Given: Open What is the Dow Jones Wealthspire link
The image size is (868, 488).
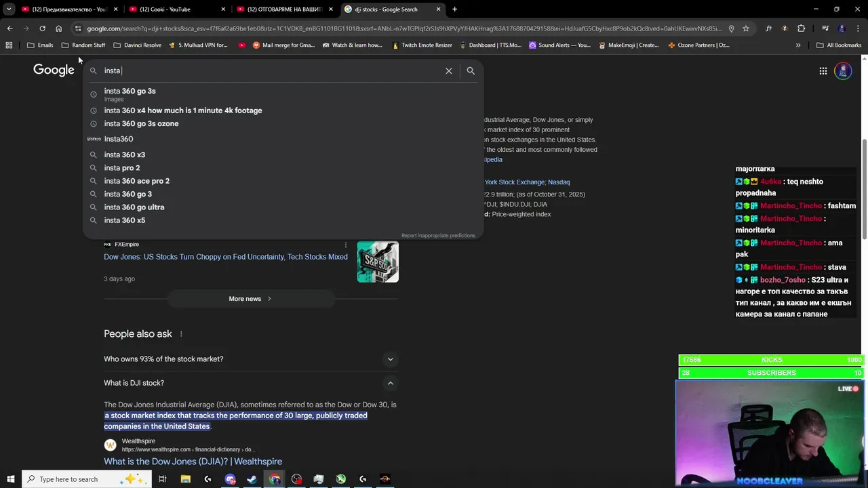Looking at the screenshot, I should point(193,462).
